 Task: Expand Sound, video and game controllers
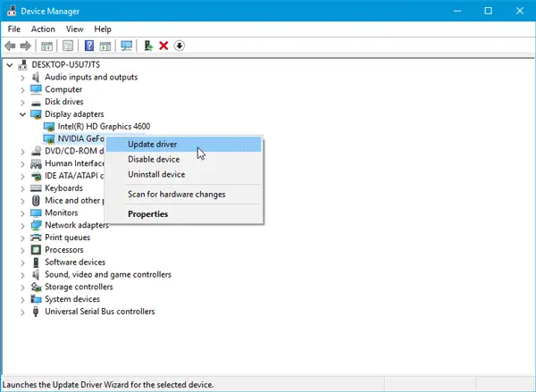tap(22, 275)
